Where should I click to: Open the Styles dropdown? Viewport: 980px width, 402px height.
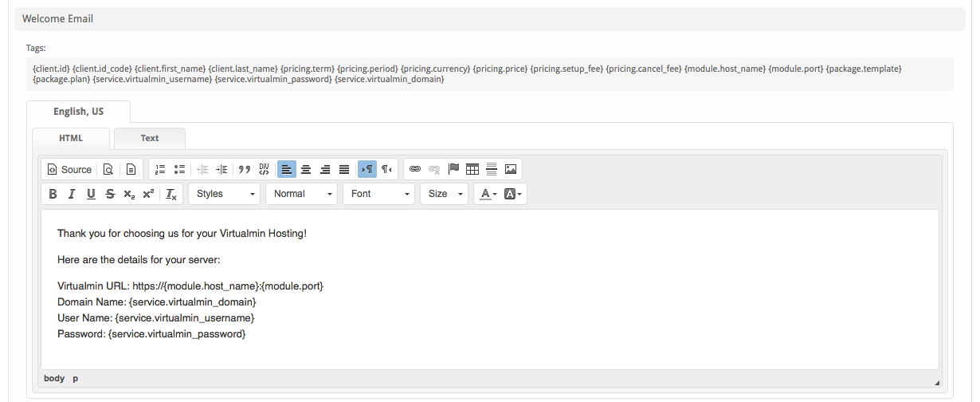225,194
